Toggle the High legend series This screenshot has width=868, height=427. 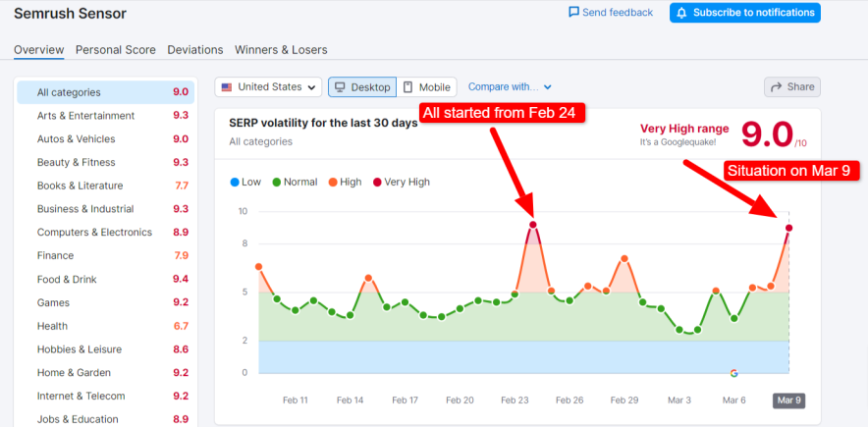click(x=345, y=182)
